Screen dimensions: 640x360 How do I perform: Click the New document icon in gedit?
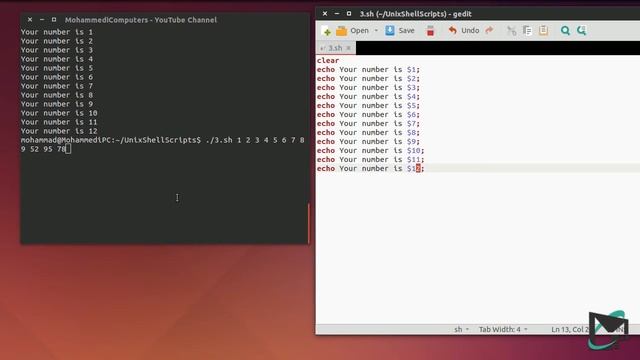(326, 31)
